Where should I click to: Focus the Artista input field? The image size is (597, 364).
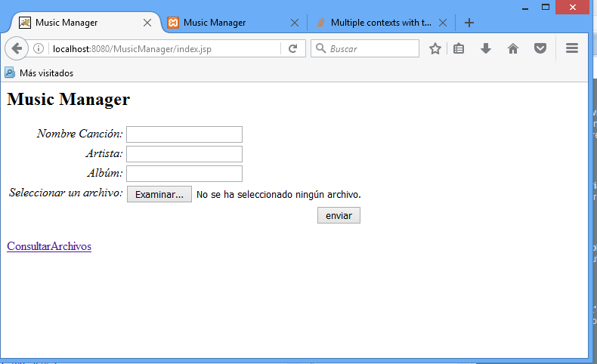pos(184,154)
